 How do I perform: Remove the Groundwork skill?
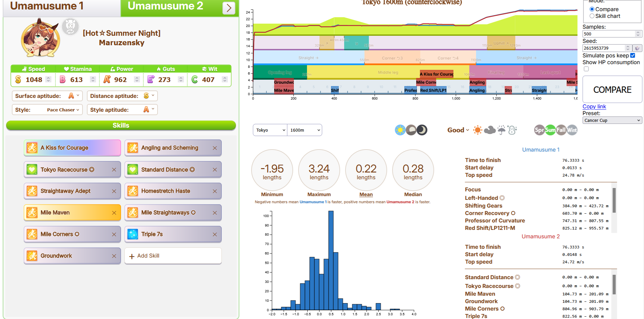click(114, 256)
